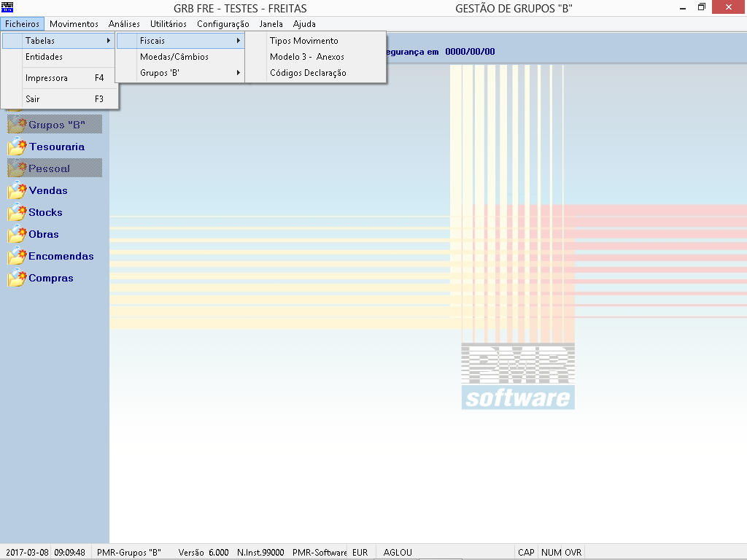Open Compras module label
Image resolution: width=747 pixels, height=560 pixels.
click(51, 278)
